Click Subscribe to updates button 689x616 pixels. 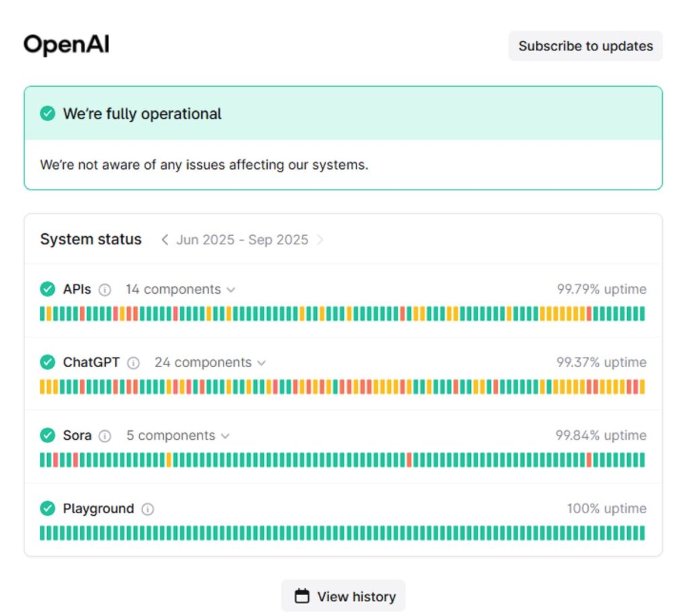[585, 46]
